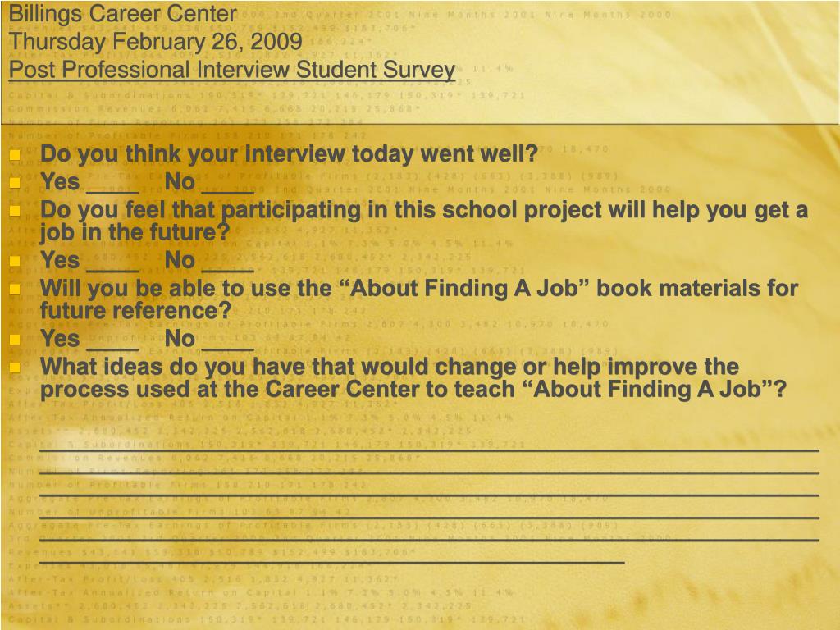This screenshot has height=630, width=840.
Task: Click the yellow bullet beside first interview question
Action: [15, 155]
